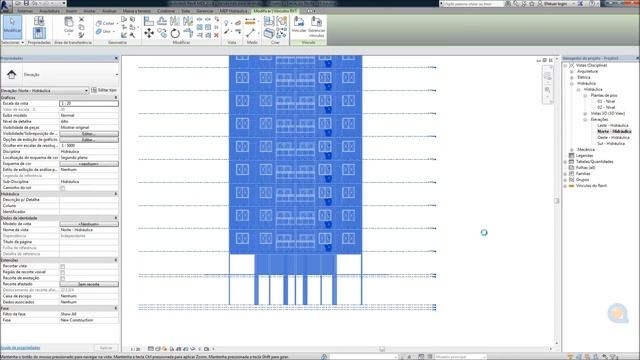Click Editar button for Opções de exibição de gráficos

point(89,140)
